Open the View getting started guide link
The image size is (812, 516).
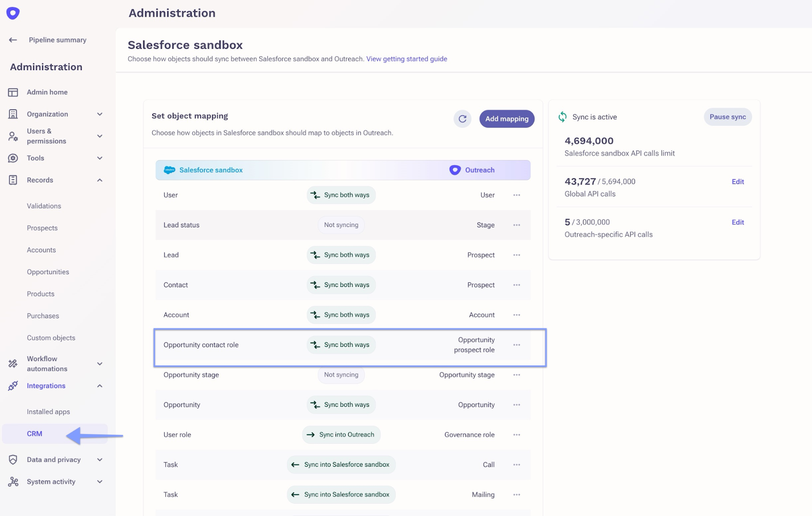407,59
